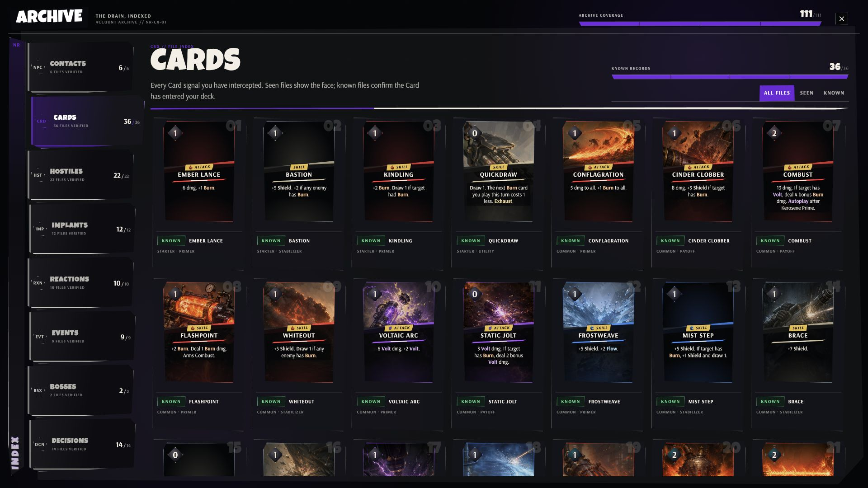868x488 pixels.
Task: Click the cost gem on Ember Lance card
Action: (x=175, y=133)
